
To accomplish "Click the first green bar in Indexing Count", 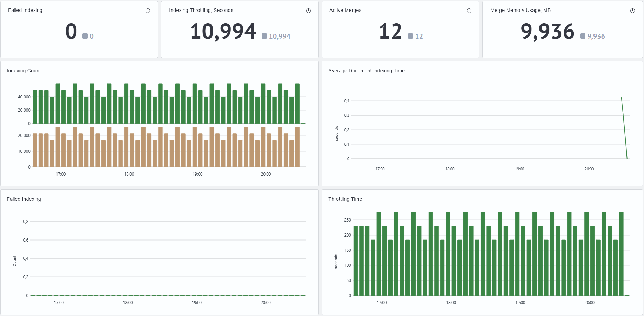I will tap(35, 107).
